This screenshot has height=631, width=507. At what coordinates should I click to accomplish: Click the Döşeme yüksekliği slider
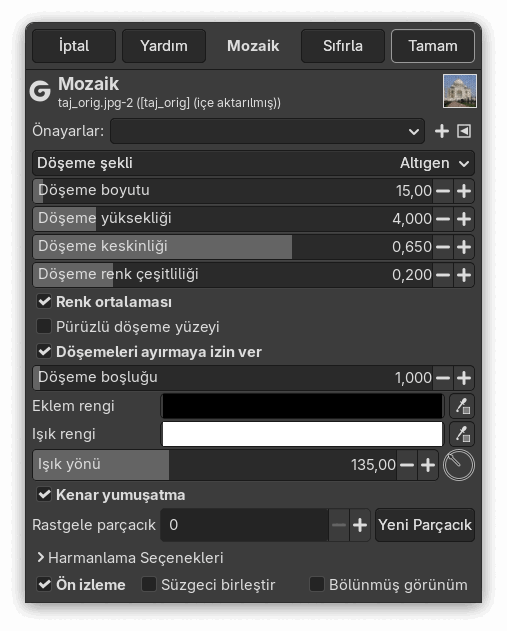coord(233,219)
